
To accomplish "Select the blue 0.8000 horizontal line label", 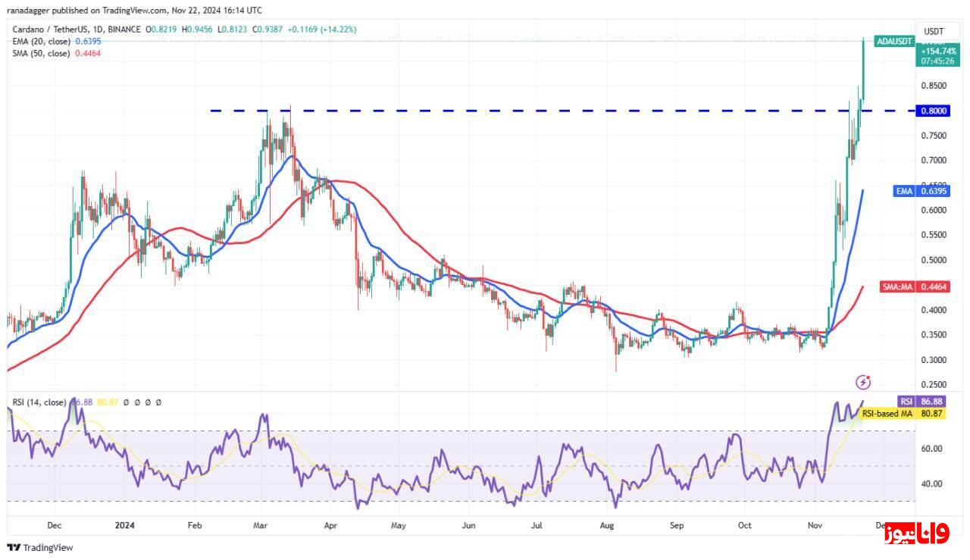I will [x=933, y=111].
